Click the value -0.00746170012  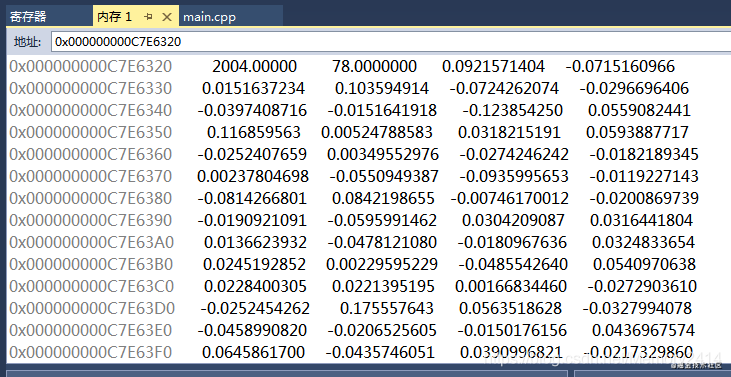tap(510, 198)
